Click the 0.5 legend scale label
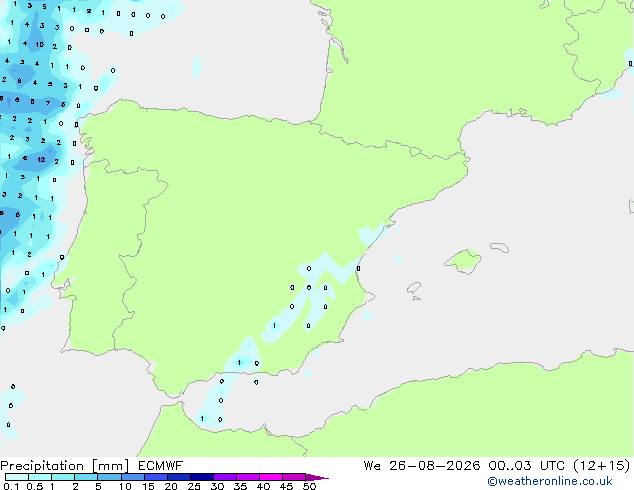Screen dimensions: 634x490 pyautogui.click(x=35, y=486)
